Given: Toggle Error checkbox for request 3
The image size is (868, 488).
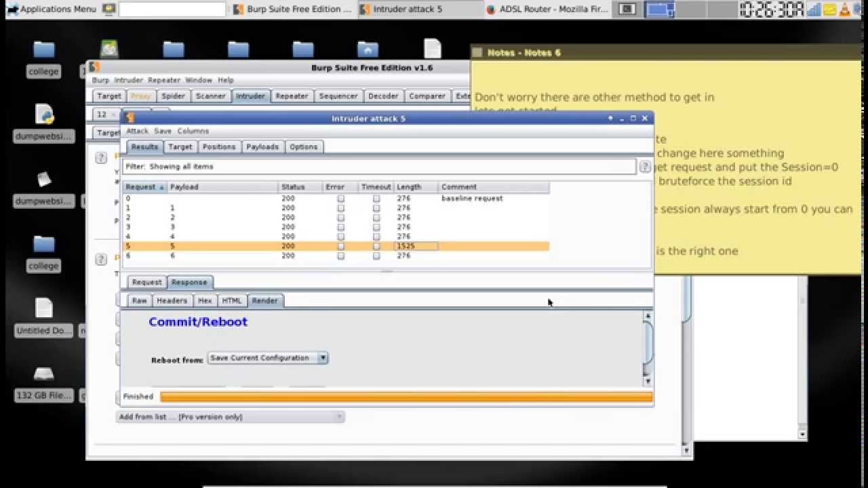Looking at the screenshot, I should (x=340, y=227).
